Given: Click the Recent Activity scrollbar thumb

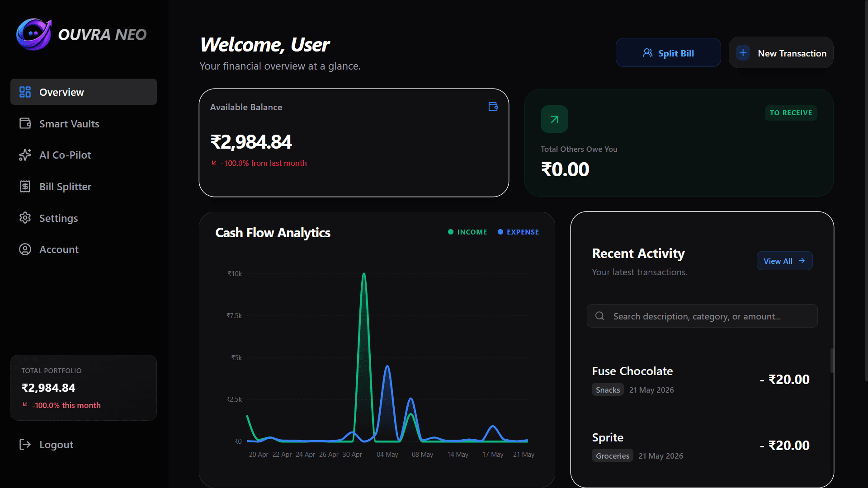Looking at the screenshot, I should [831, 361].
